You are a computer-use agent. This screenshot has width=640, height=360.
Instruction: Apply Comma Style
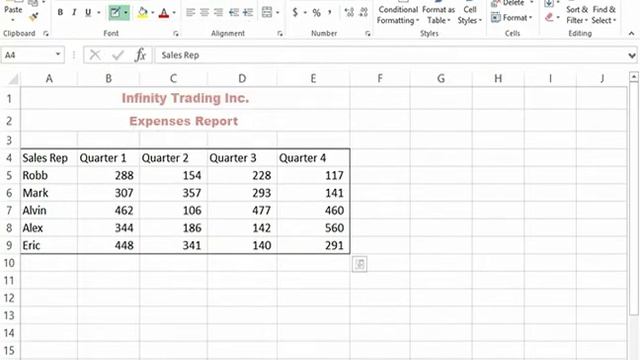[329, 13]
